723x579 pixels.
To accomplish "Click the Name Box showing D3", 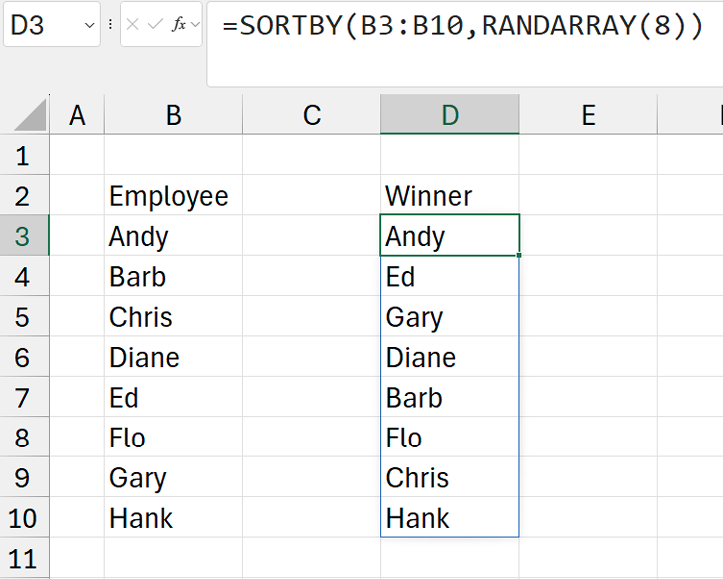I will pos(40,25).
